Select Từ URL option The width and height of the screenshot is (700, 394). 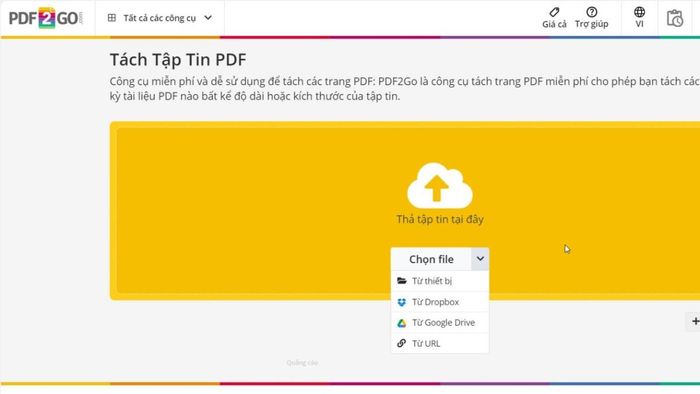440,344
